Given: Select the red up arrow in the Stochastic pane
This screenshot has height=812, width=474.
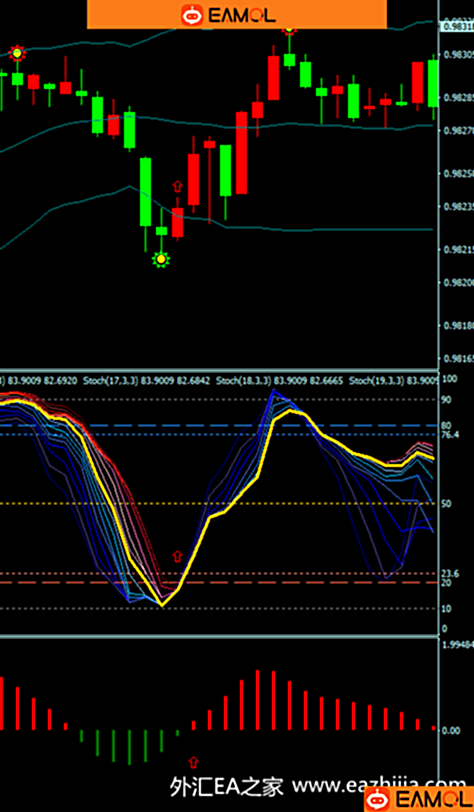Looking at the screenshot, I should (178, 557).
